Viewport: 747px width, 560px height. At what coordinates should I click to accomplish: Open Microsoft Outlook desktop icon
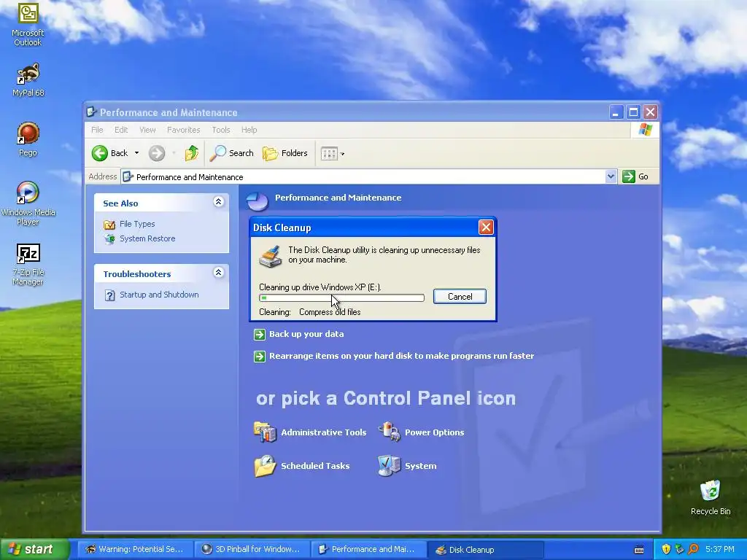[28, 24]
